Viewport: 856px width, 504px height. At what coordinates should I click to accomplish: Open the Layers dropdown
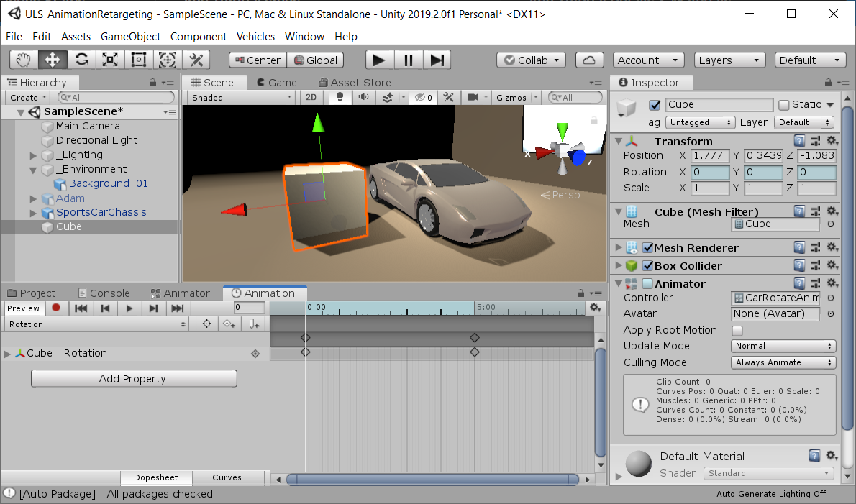729,60
